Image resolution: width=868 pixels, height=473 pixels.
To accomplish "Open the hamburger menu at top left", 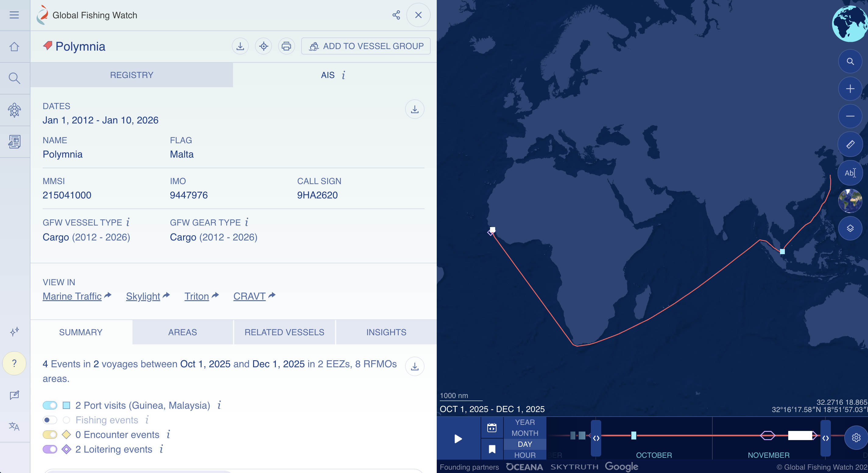I will 14,15.
